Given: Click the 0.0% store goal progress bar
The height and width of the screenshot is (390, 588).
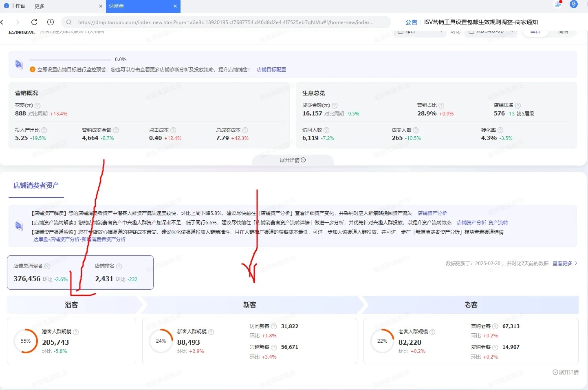Looking at the screenshot, I should coord(70,60).
